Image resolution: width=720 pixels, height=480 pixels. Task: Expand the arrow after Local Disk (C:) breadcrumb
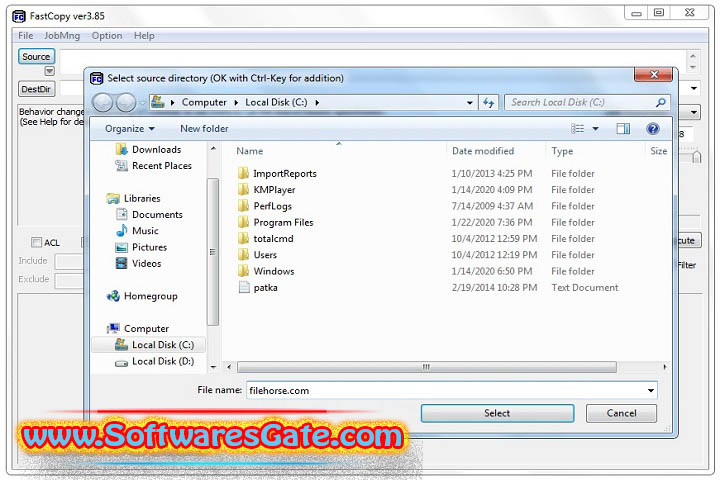[x=317, y=102]
